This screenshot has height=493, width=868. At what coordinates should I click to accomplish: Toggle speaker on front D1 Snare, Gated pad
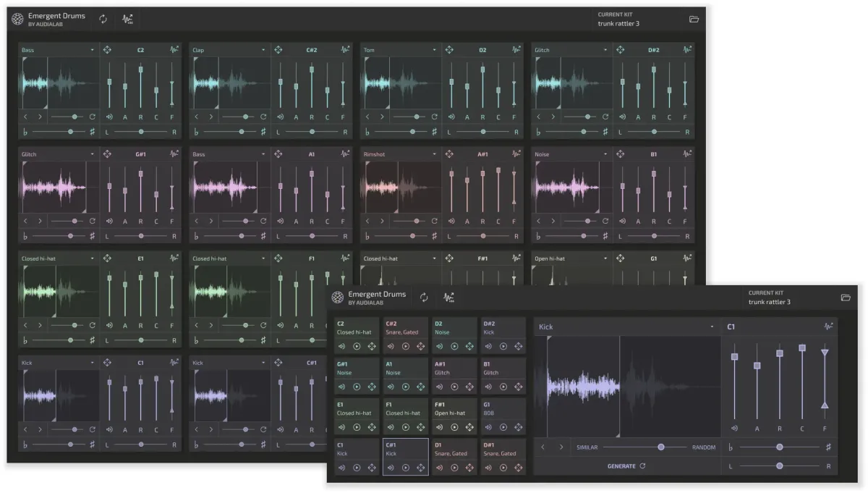coord(439,468)
